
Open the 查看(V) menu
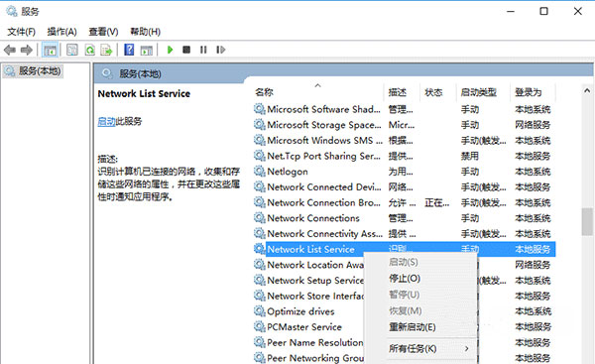(x=103, y=32)
